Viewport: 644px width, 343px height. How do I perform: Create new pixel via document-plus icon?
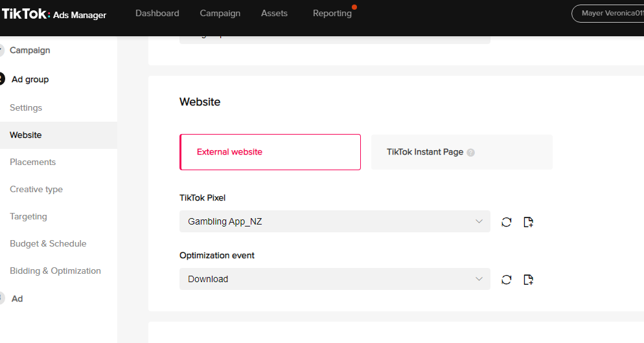(528, 222)
